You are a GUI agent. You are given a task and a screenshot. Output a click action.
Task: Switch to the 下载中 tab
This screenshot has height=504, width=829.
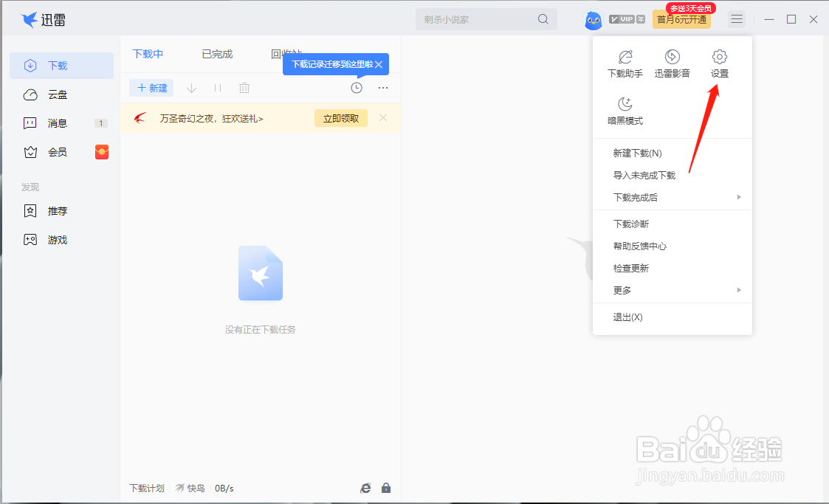148,54
